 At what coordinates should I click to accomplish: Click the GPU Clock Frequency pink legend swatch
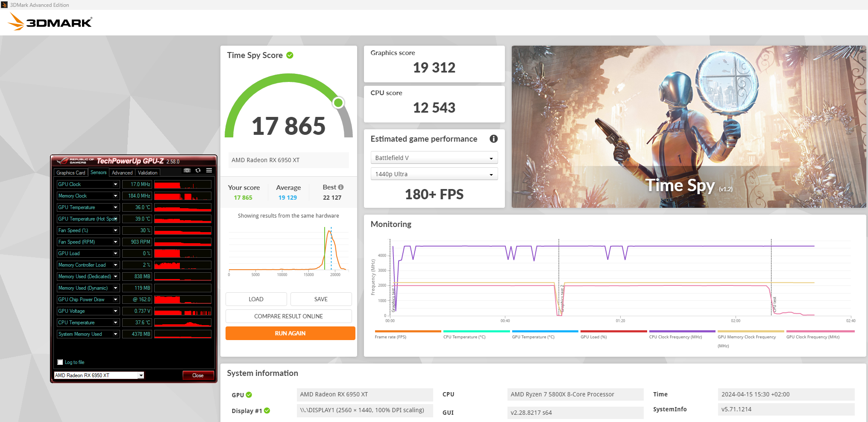point(821,331)
